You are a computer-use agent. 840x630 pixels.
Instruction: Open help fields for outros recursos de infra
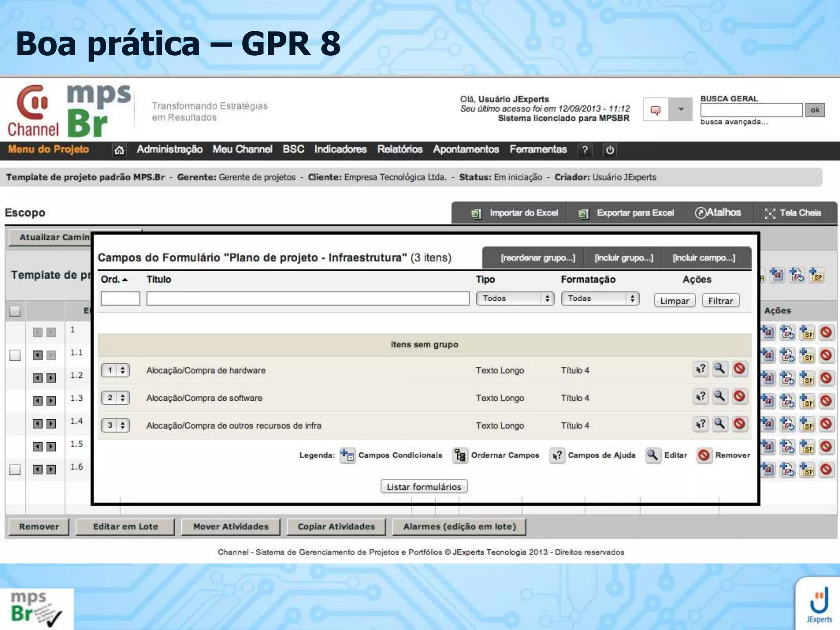point(701,424)
